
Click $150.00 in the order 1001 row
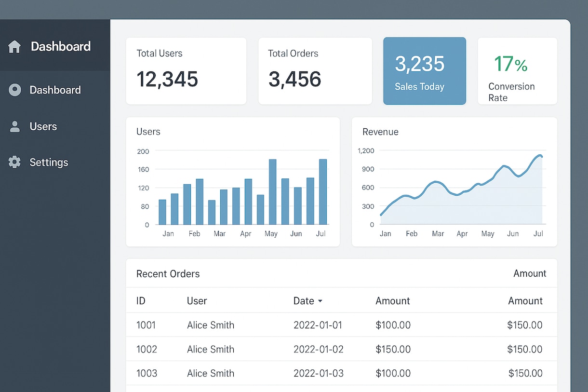pos(525,325)
